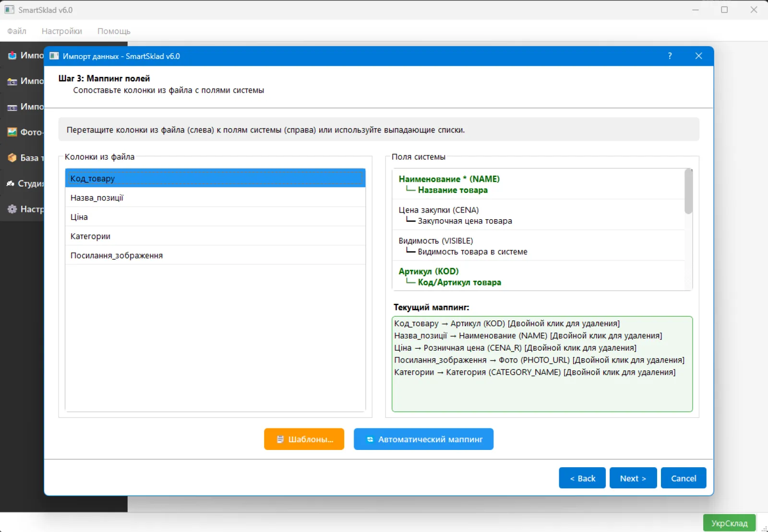Screen dimensions: 768x532
Task: Close the Импорт данных dialog
Action: click(x=699, y=56)
